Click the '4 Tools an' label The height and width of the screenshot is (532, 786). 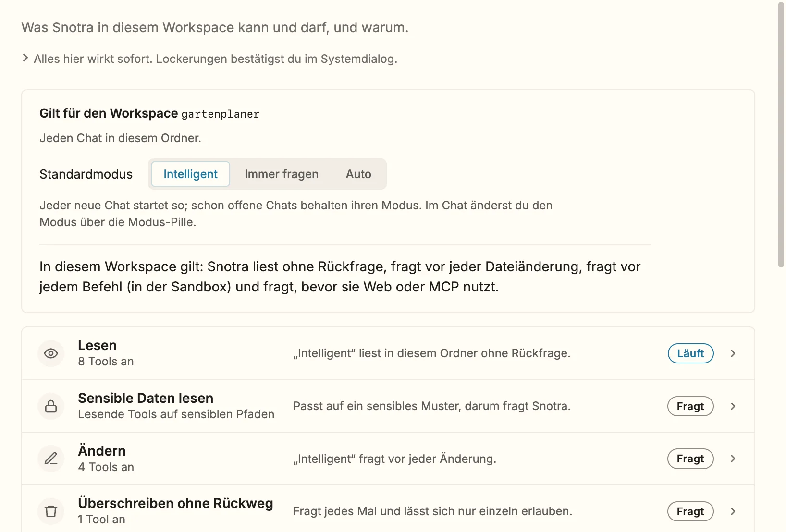coord(106,467)
